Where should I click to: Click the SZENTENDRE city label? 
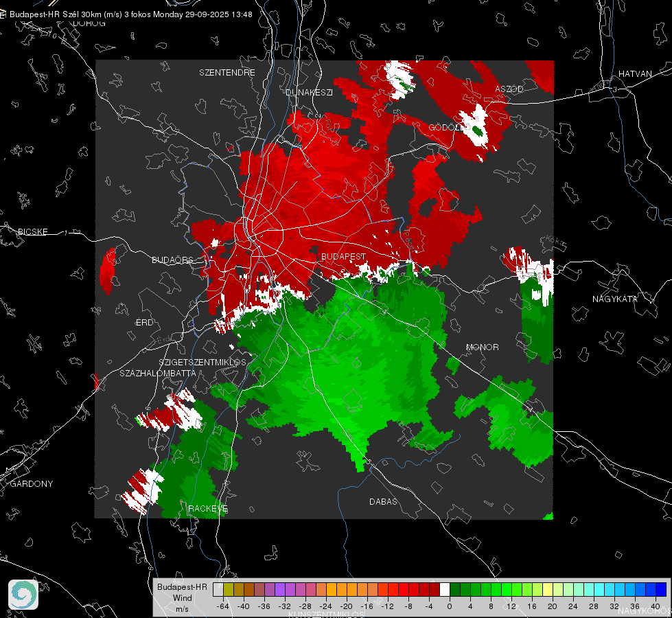(x=227, y=73)
